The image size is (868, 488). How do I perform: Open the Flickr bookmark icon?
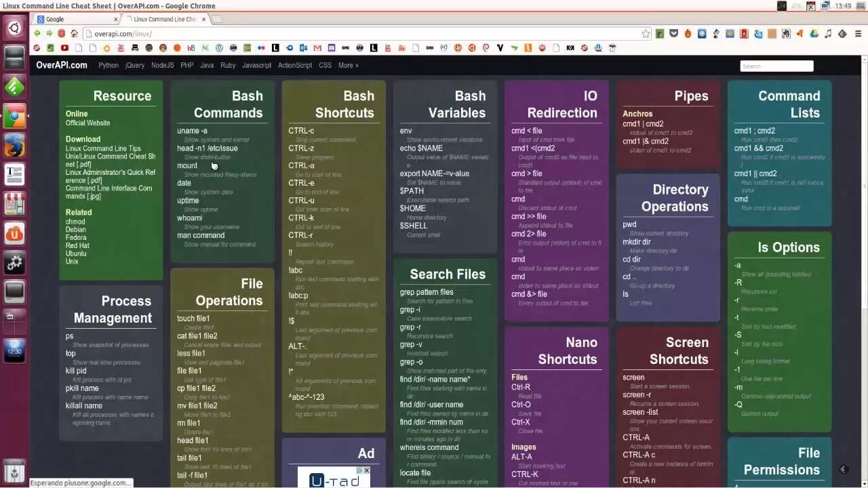click(x=261, y=48)
